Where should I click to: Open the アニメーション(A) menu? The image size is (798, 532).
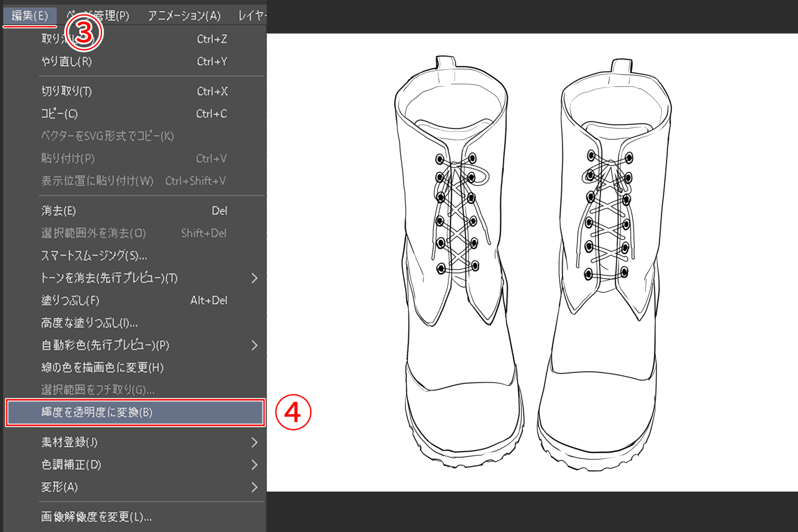click(184, 16)
